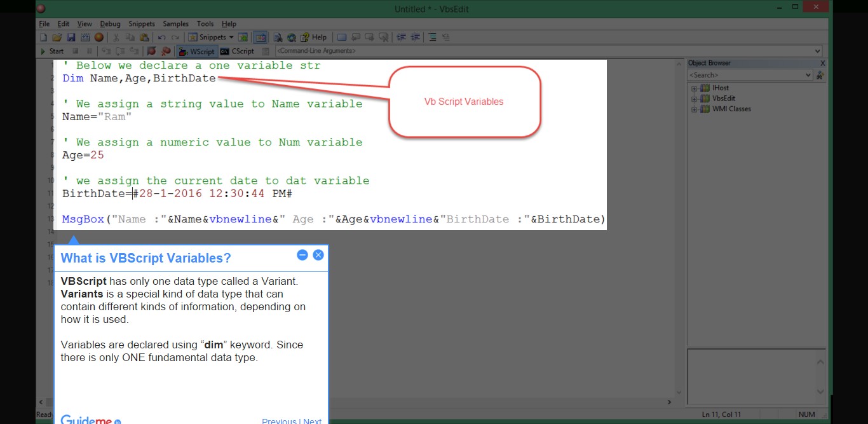Close the Guideme tooltip
The image size is (868, 424).
tap(318, 255)
